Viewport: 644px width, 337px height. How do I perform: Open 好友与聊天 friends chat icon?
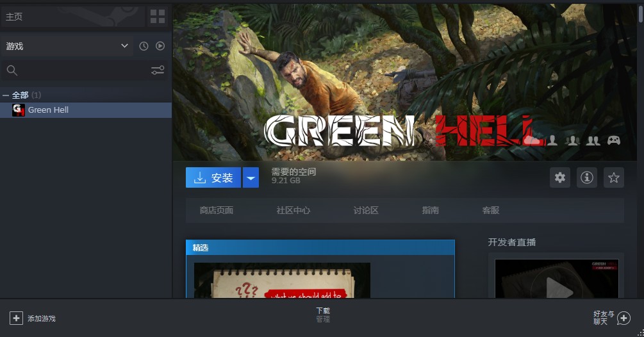[x=623, y=318]
